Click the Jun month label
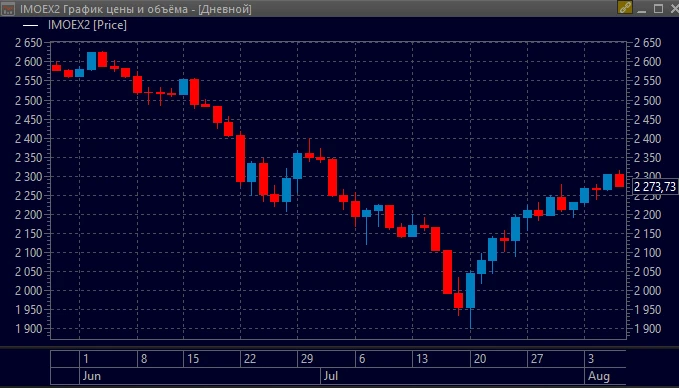The width and height of the screenshot is (679, 388). point(91,376)
